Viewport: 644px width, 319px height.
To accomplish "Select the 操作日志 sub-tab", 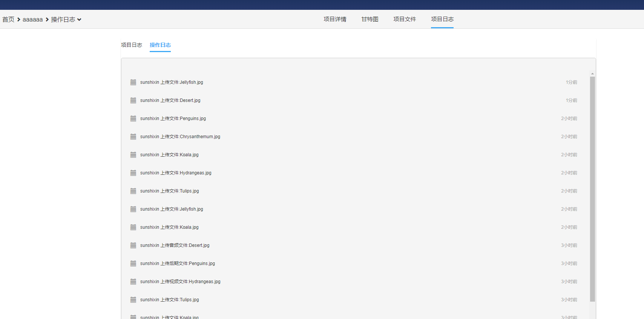I will (160, 45).
